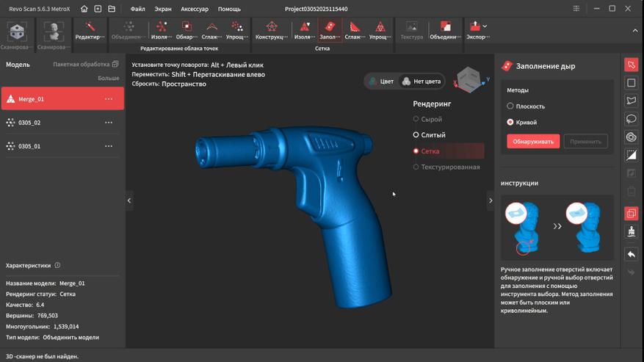This screenshot has width=644, height=362.
Task: Collapse the right panel arrow
Action: [x=491, y=200]
